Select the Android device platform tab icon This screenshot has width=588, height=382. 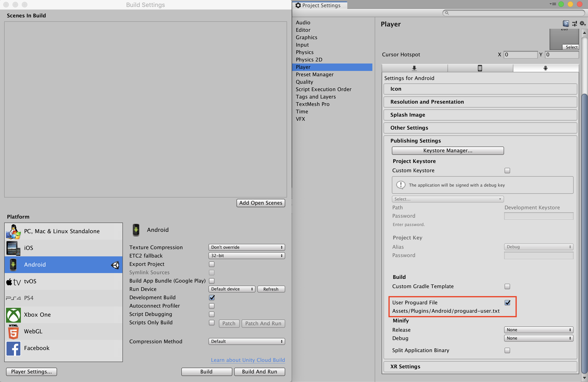pos(545,68)
